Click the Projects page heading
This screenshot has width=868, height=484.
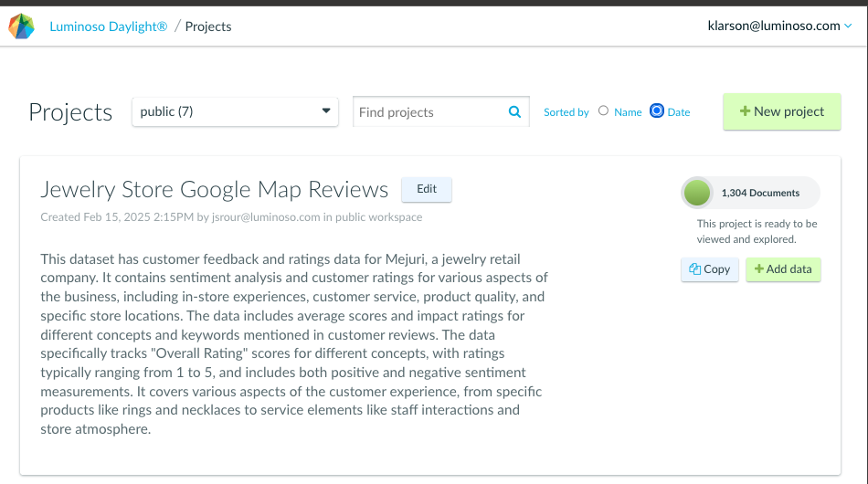(70, 112)
